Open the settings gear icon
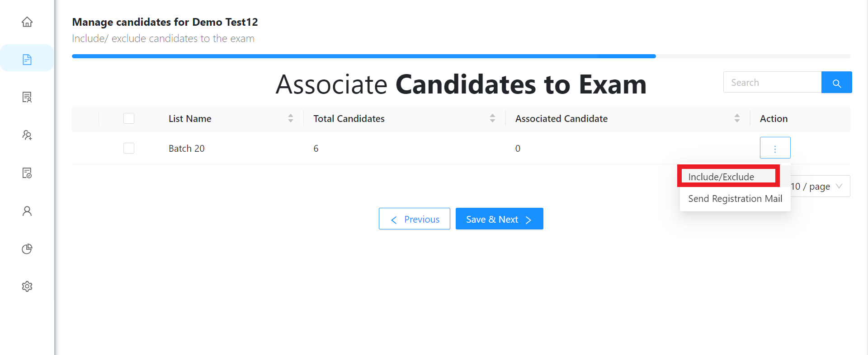 (27, 286)
